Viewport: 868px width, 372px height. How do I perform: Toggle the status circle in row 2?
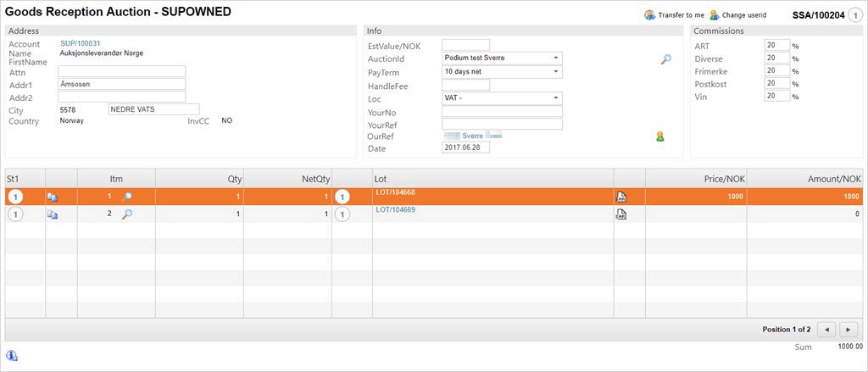coord(15,214)
